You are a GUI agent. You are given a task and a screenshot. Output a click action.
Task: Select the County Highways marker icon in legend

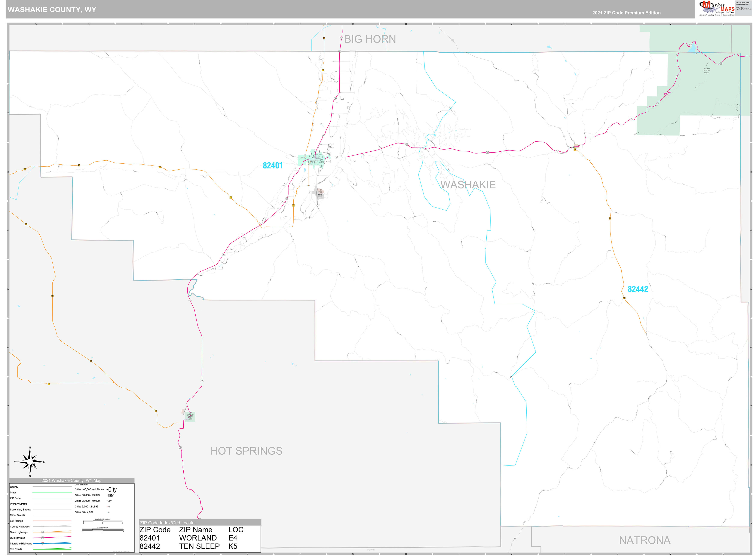coord(42,526)
